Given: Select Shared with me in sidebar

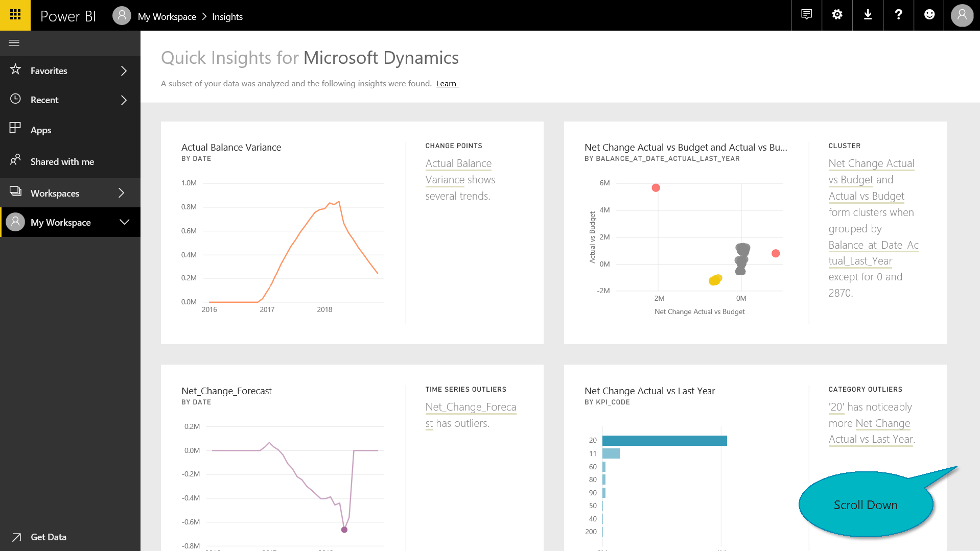Looking at the screenshot, I should click(62, 161).
